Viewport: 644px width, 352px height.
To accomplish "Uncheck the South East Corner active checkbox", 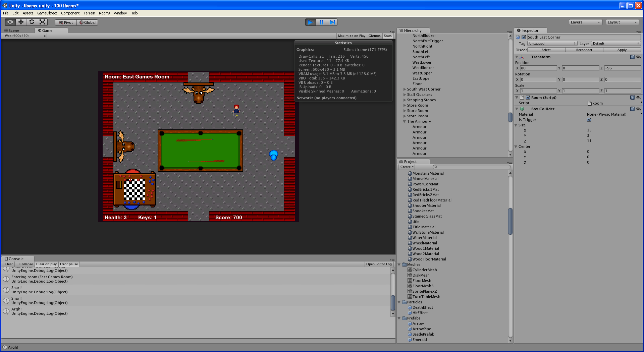I will tap(524, 37).
